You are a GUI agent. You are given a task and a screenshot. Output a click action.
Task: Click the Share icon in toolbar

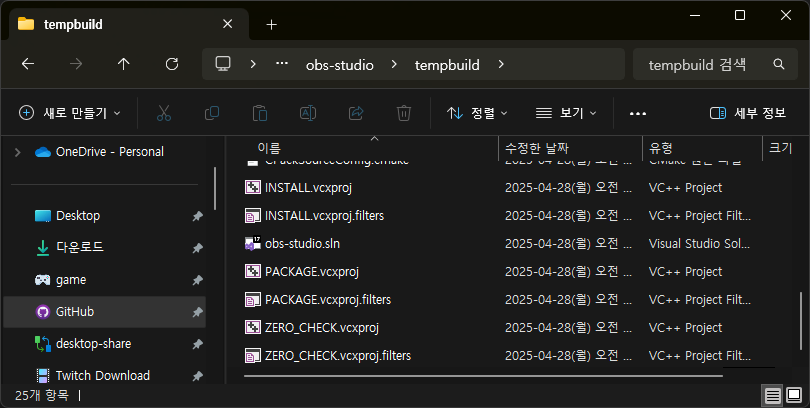[356, 113]
